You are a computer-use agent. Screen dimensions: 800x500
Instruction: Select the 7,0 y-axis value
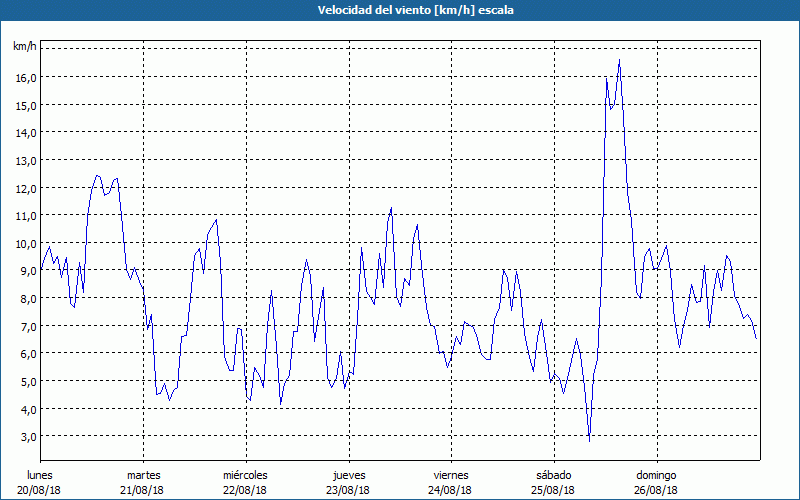[28, 326]
